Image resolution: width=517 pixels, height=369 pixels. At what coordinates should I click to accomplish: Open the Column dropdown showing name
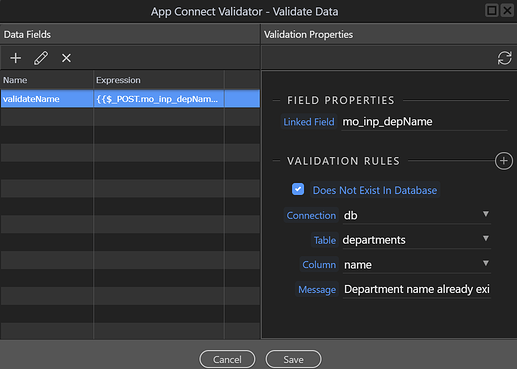416,265
